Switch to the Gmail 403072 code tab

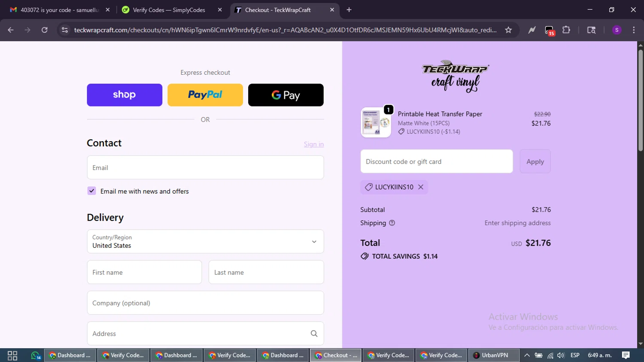[59, 10]
